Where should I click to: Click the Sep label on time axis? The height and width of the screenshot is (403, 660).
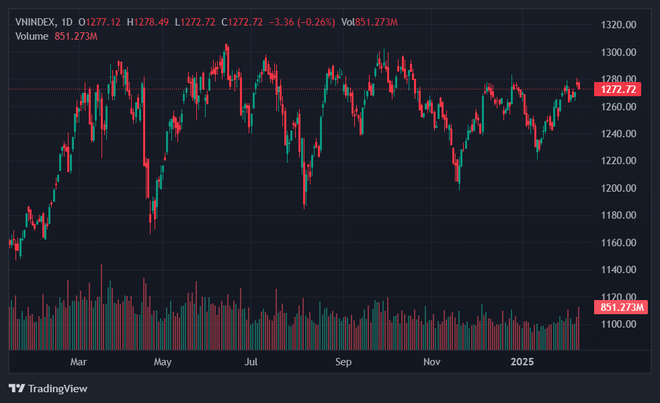pyautogui.click(x=343, y=362)
